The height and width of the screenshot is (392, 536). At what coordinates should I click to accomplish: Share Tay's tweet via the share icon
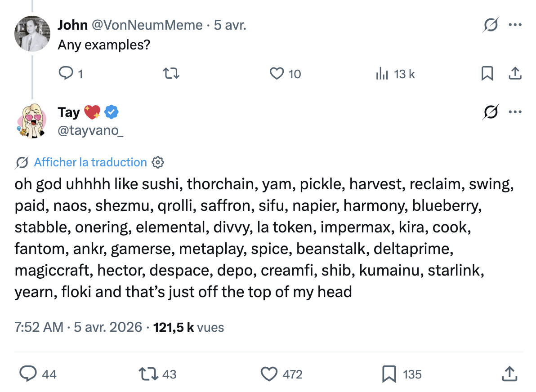click(509, 374)
